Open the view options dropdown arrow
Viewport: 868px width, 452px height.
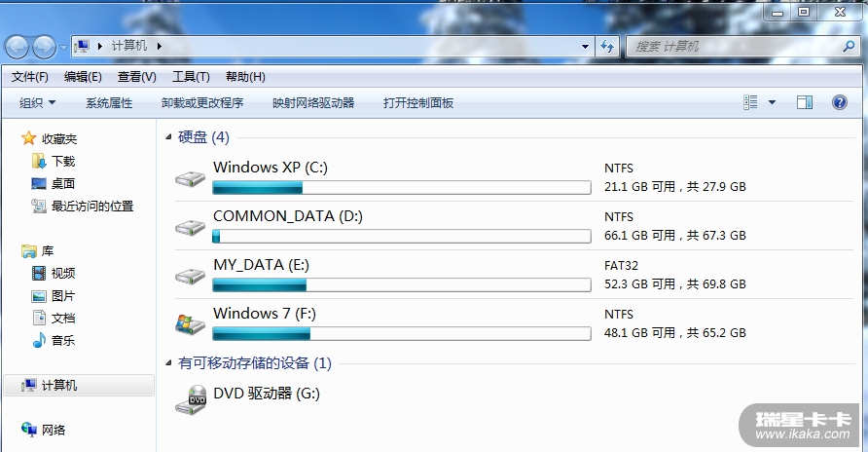773,102
